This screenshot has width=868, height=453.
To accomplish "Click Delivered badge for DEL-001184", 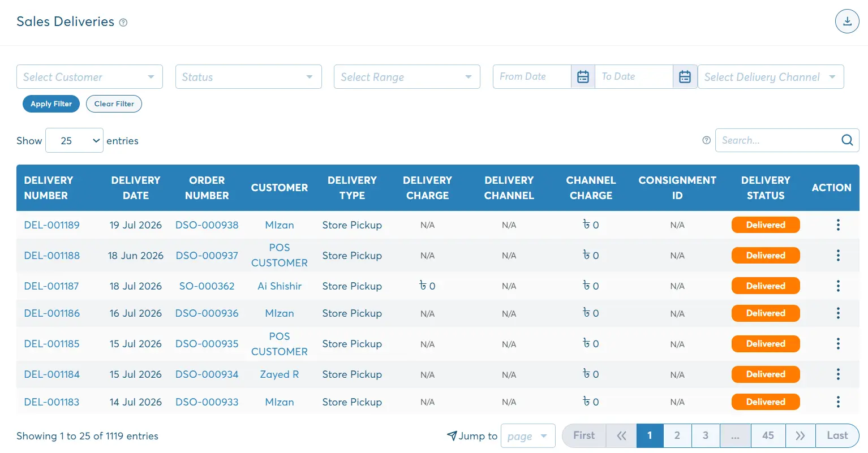I will pos(766,374).
